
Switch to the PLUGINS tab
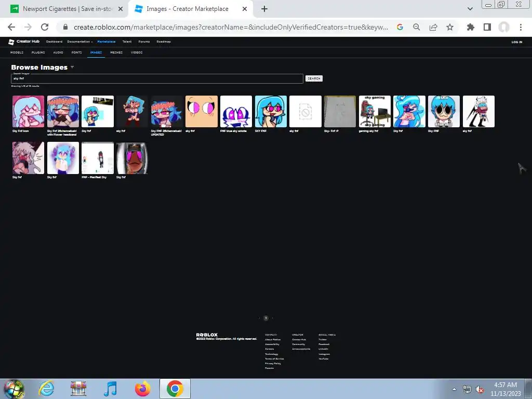(38, 52)
